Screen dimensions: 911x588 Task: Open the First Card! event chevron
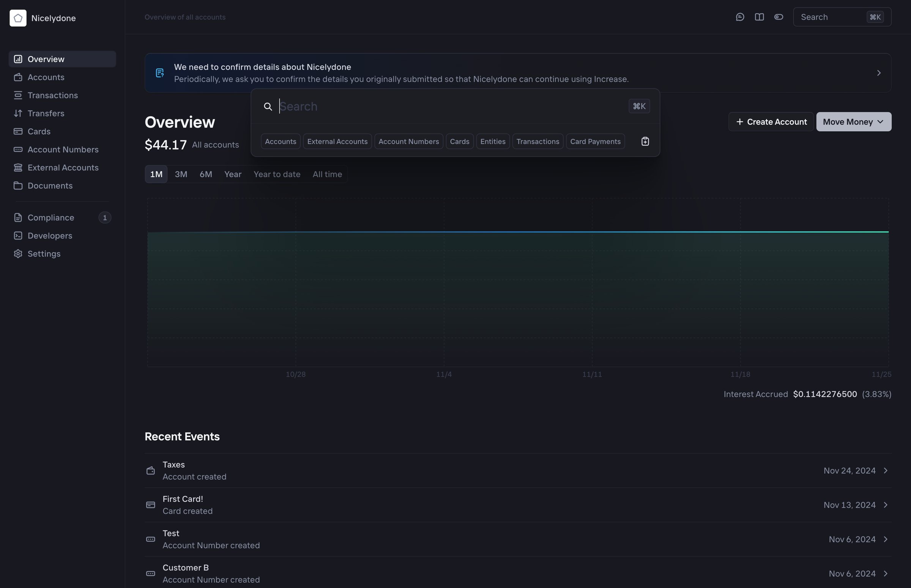tap(886, 505)
